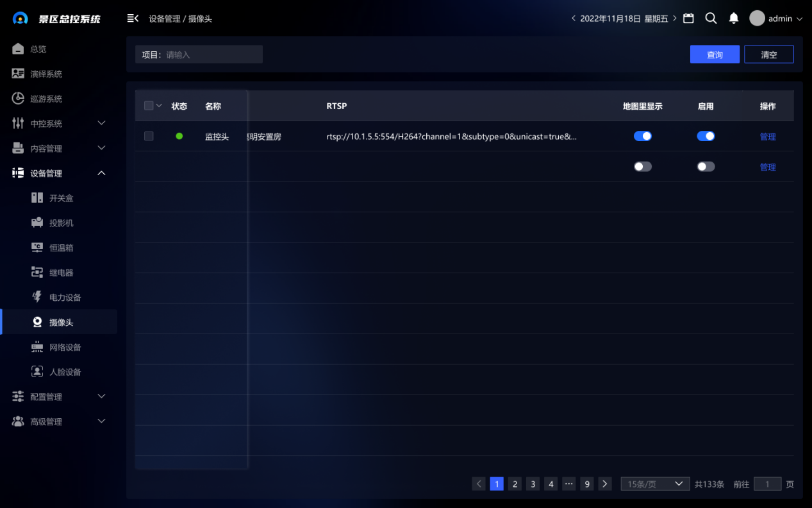This screenshot has width=812, height=508.
Task: Open 人脸设备 face device page
Action: (65, 372)
